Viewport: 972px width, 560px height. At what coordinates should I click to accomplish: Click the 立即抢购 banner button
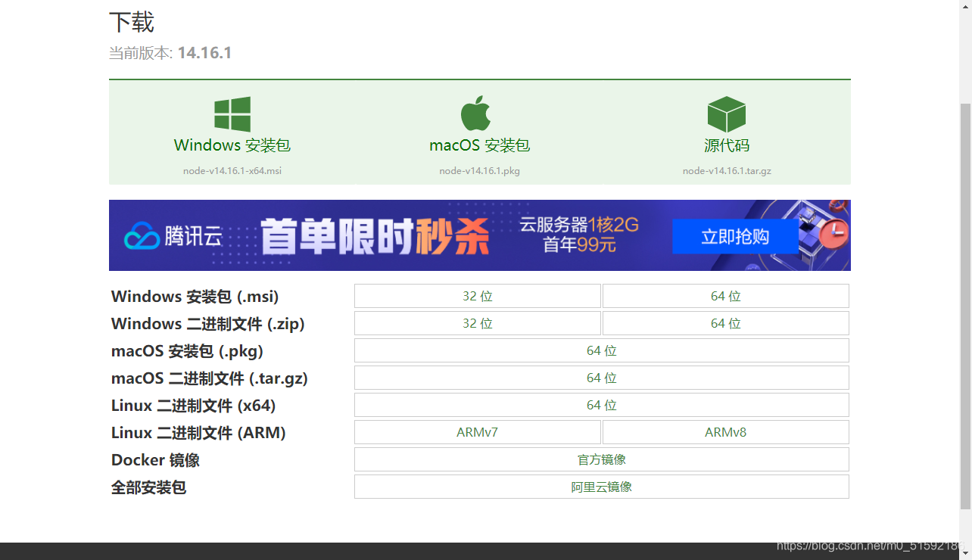734,237
